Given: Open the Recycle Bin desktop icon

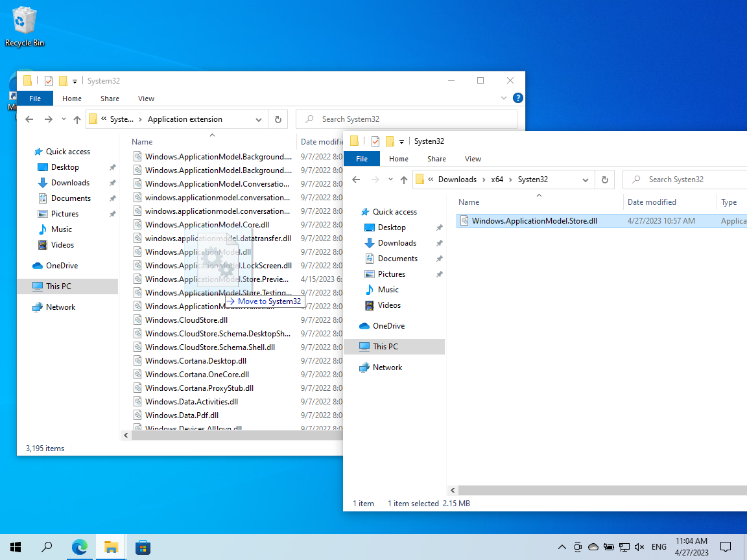Looking at the screenshot, I should pos(24,27).
